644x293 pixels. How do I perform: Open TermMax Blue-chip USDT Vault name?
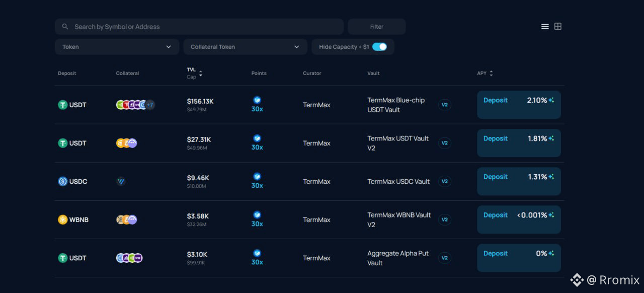pos(396,105)
